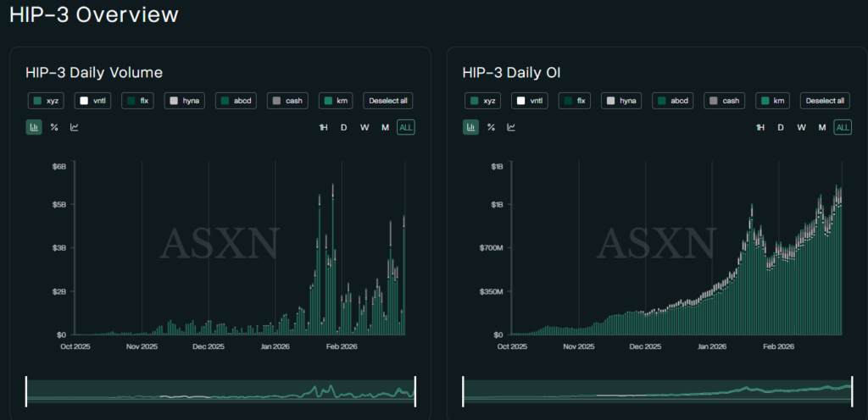Switch Daily OI chart to line view
The height and width of the screenshot is (420, 868).
[x=511, y=128]
